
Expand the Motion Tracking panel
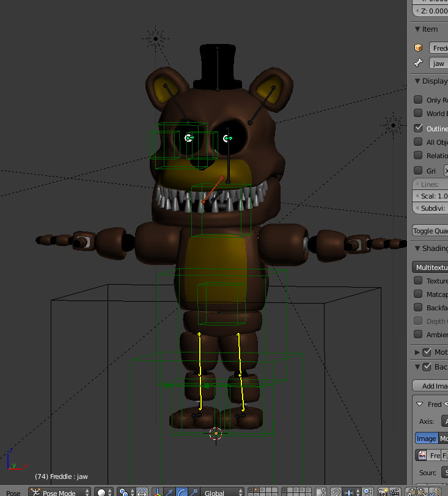pos(417,352)
